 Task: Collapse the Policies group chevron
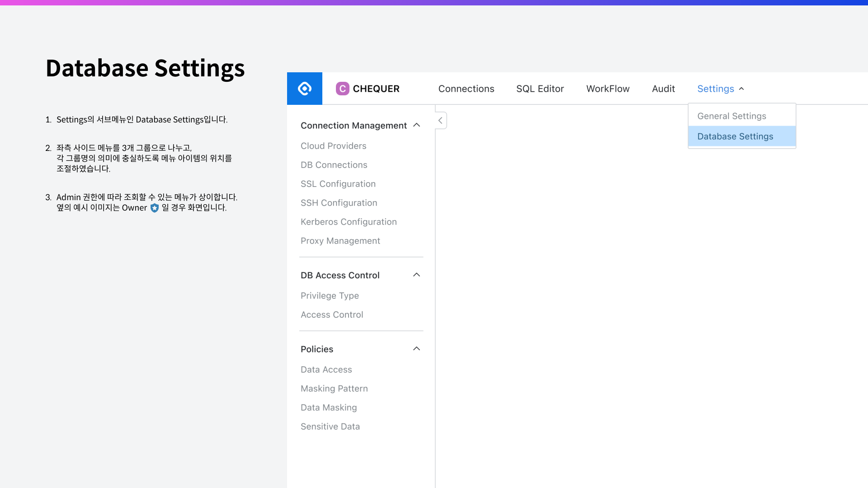click(x=416, y=349)
